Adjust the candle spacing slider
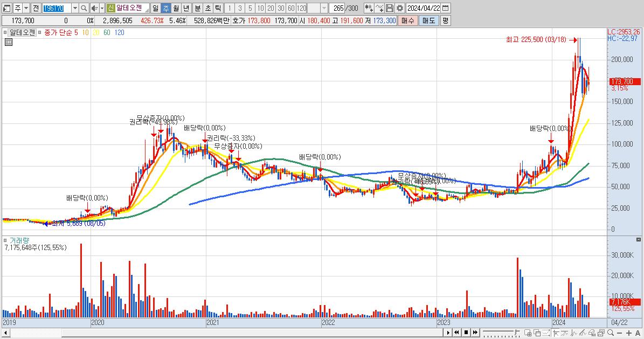This screenshot has width=644, height=339. coord(501,333)
